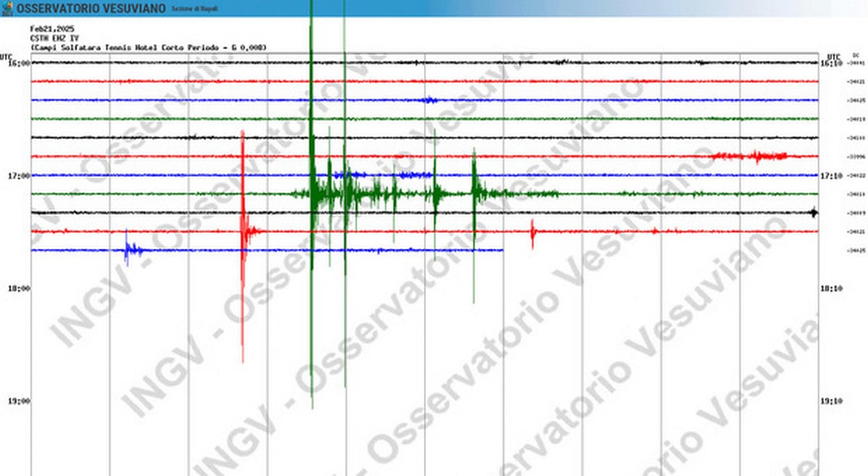
Task: Click the -33996 DC value
Action: coord(856,156)
